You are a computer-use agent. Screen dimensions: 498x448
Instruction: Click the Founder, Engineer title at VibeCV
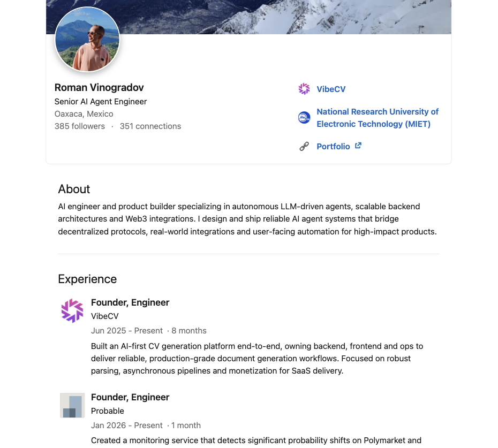(x=130, y=302)
